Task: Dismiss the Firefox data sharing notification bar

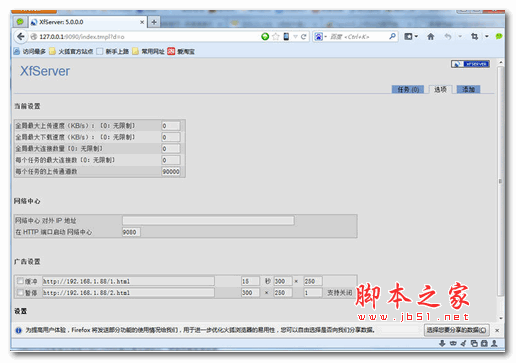Action: [x=497, y=330]
